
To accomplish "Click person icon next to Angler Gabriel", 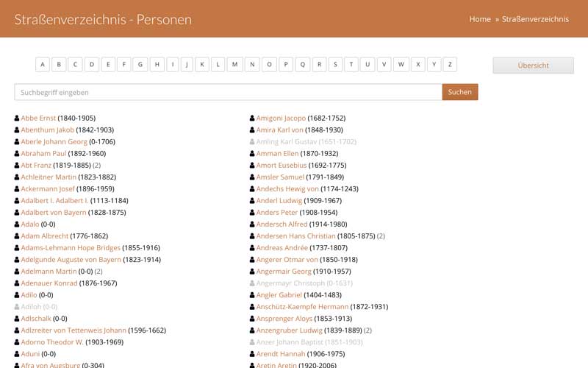I will pyautogui.click(x=252, y=295).
